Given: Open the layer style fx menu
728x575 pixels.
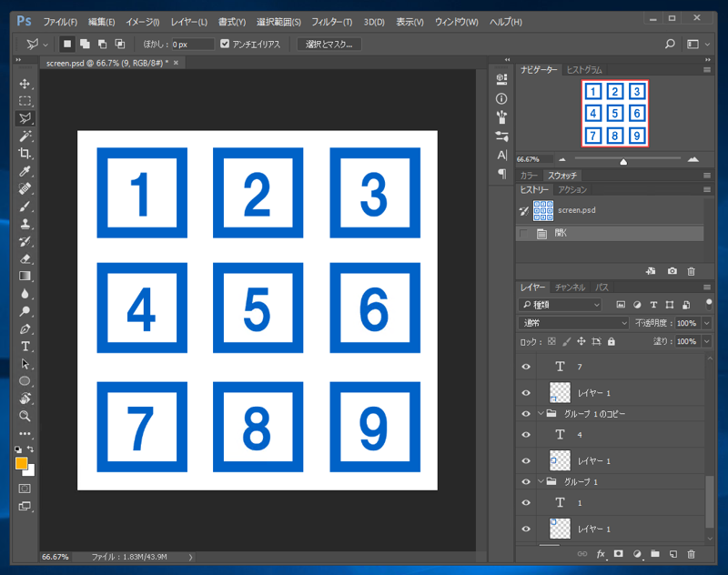Looking at the screenshot, I should [x=601, y=553].
